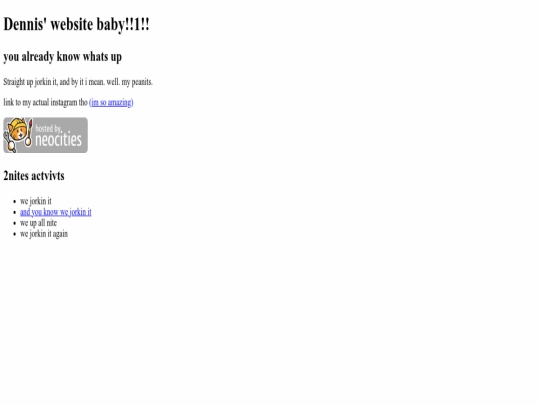The height and width of the screenshot is (405, 540).
Task: Click the bullet before "we up all nite"
Action: (x=14, y=223)
